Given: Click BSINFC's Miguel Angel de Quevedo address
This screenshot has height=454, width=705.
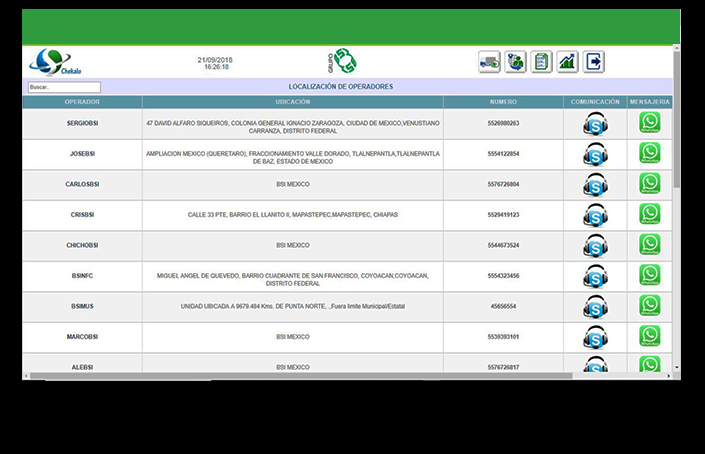Looking at the screenshot, I should pyautogui.click(x=293, y=280).
